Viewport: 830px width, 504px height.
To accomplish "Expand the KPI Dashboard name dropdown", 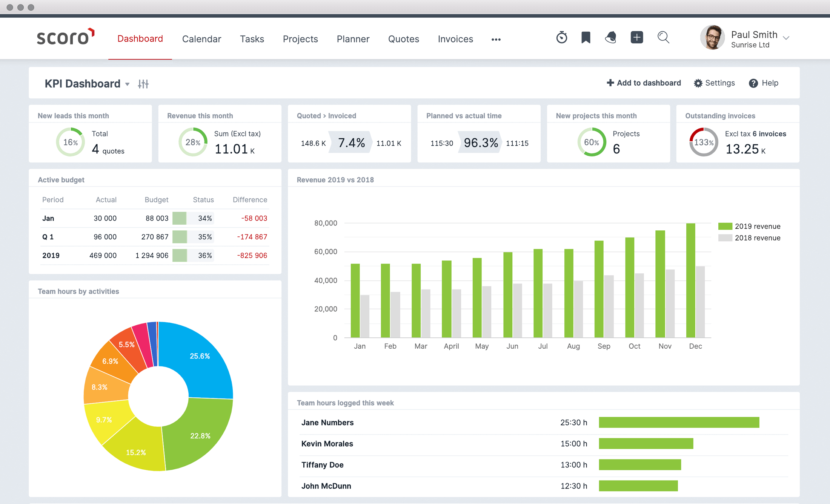I will pos(128,84).
